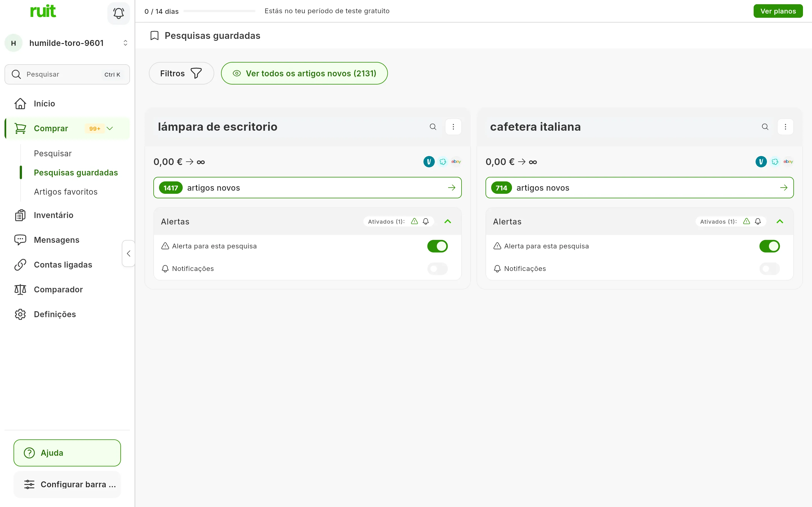Focus the Pesquisar search field
Viewport: 812px width, 507px height.
[x=67, y=74]
